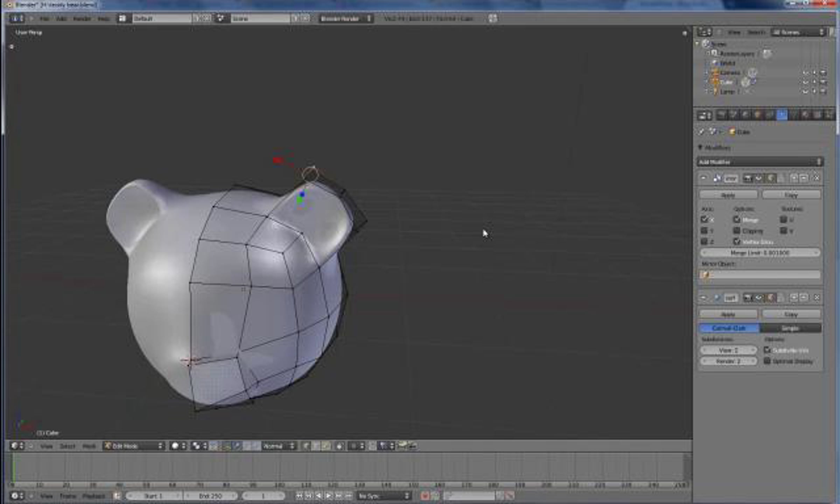
Task: Remove the Mirror modifier with X
Action: [x=817, y=178]
